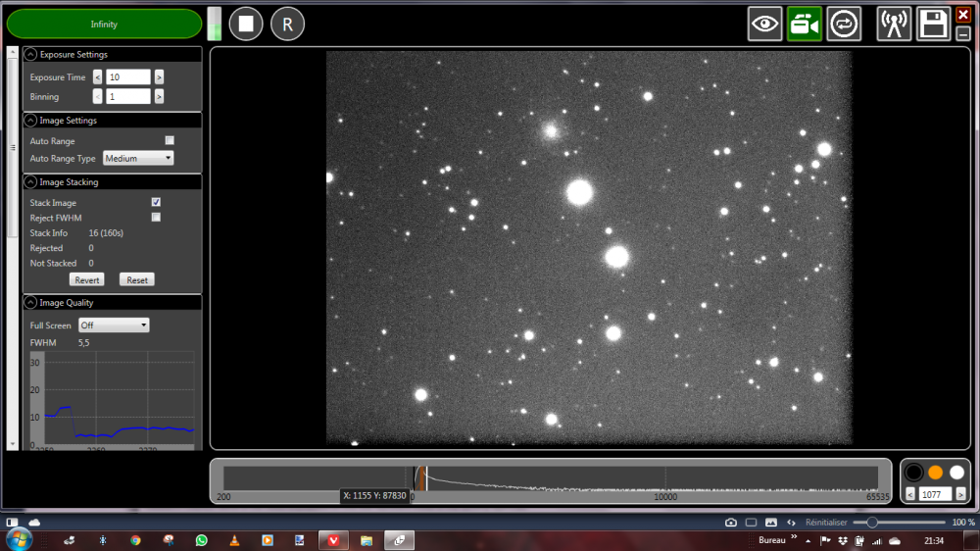Collapse the Exposure Settings section
Viewport: 980px width, 551px height.
click(30, 55)
